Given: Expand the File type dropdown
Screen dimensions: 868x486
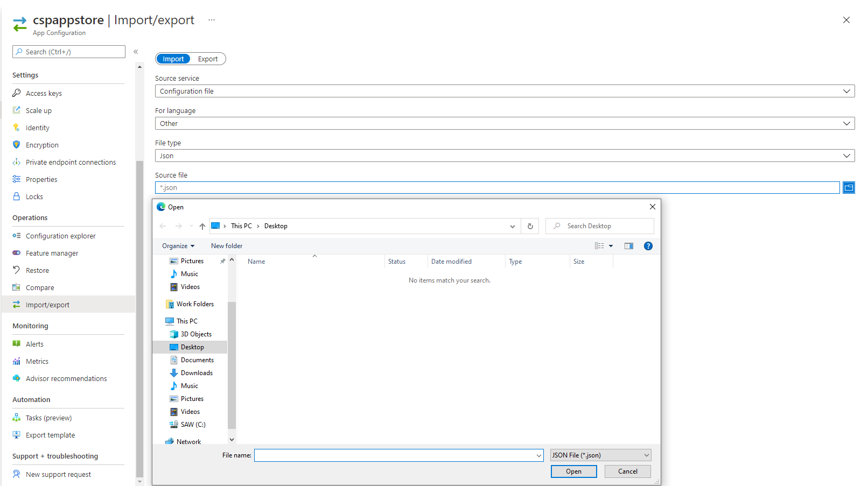Looking at the screenshot, I should 846,156.
